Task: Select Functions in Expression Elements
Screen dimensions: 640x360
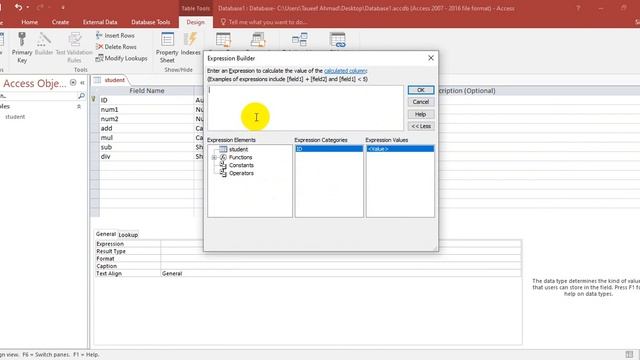Action: click(x=240, y=157)
